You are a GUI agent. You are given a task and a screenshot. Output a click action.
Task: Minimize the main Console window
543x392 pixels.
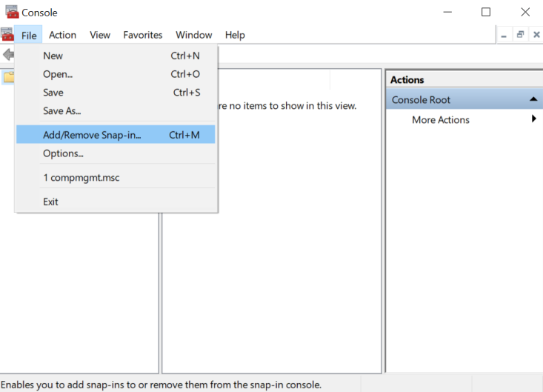[x=447, y=12]
